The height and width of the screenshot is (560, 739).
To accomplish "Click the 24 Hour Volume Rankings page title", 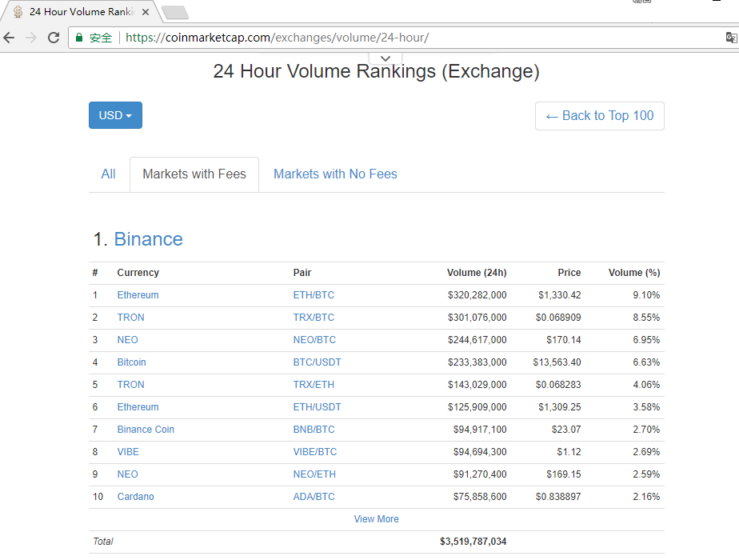I will tap(376, 72).
